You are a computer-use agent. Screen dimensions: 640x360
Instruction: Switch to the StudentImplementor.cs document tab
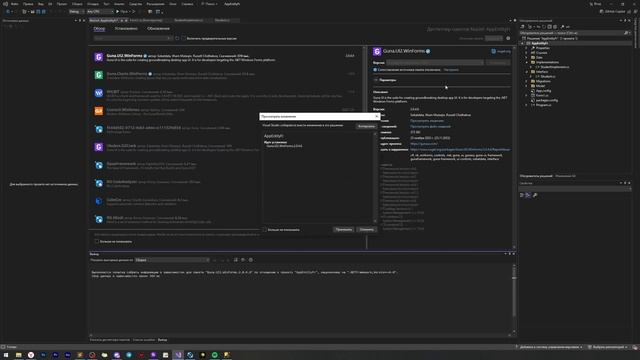pos(189,20)
